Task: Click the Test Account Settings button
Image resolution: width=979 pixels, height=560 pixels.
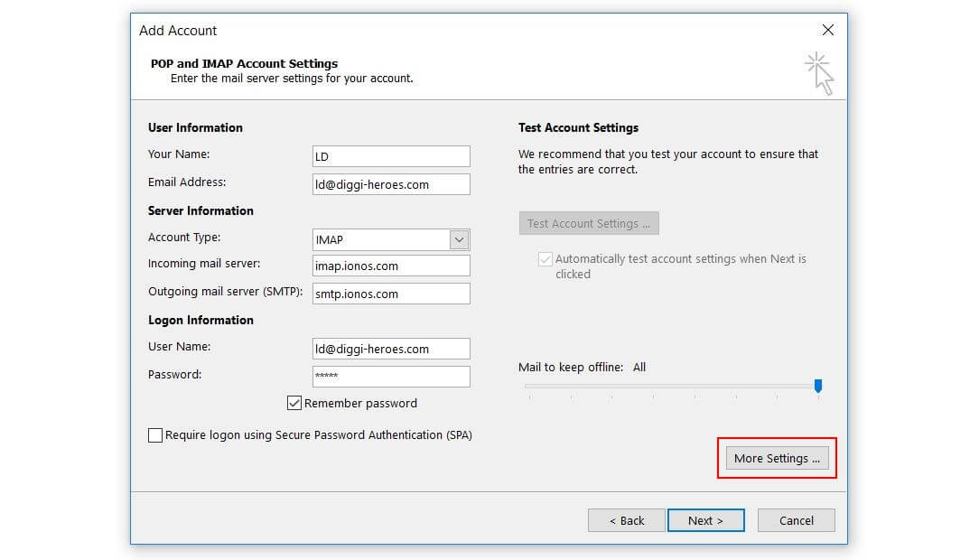Action: 589,223
